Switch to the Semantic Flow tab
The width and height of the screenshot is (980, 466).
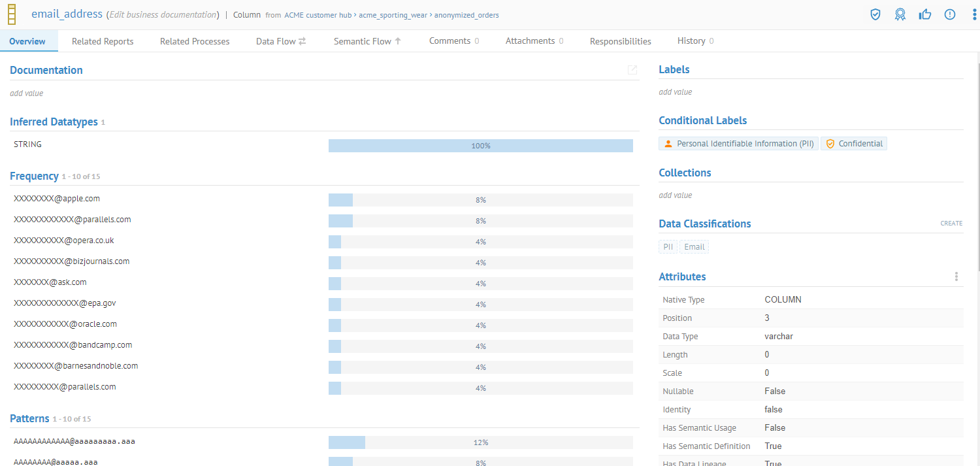367,41
